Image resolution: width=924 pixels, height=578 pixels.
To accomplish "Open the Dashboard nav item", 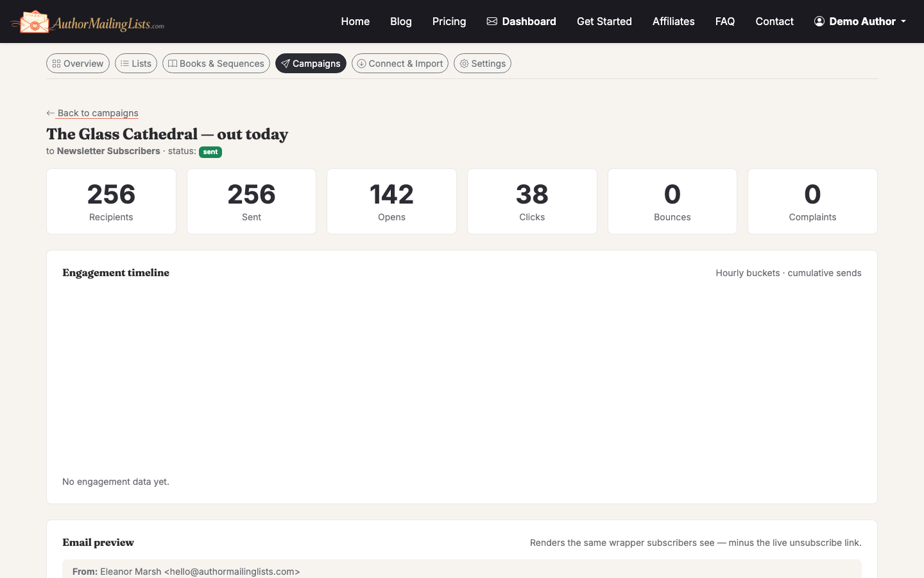I will click(x=521, y=21).
